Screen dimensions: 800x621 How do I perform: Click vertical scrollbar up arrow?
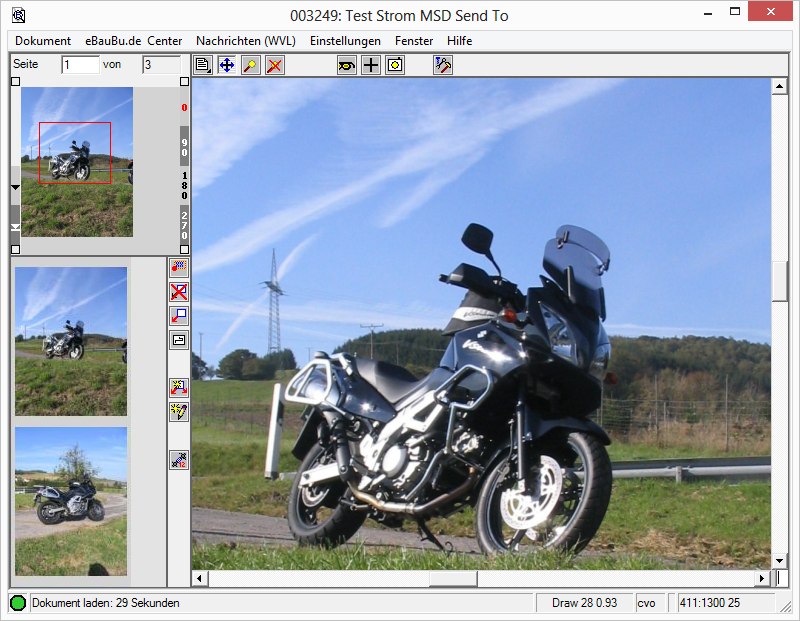pos(779,86)
